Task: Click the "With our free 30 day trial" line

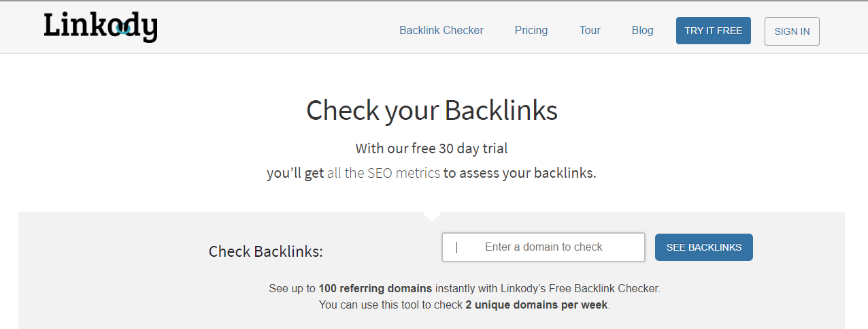Action: coord(431,148)
